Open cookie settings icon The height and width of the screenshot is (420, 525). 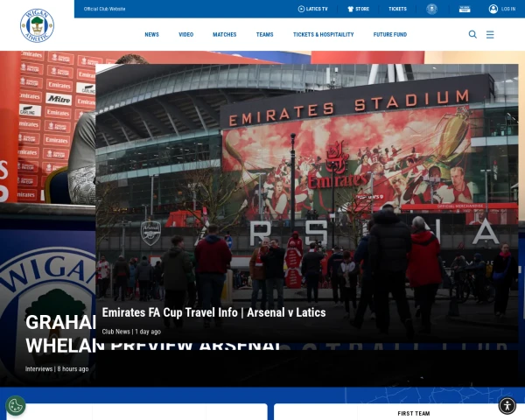pyautogui.click(x=16, y=406)
